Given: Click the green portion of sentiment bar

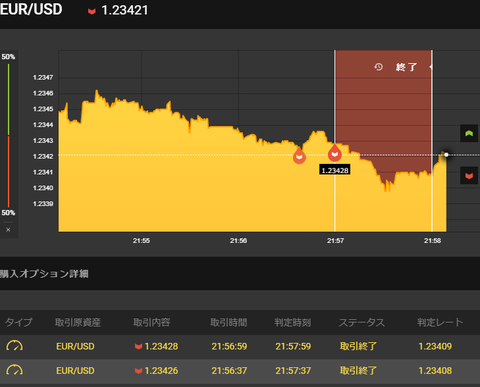Looking at the screenshot, I should click(x=8, y=99).
